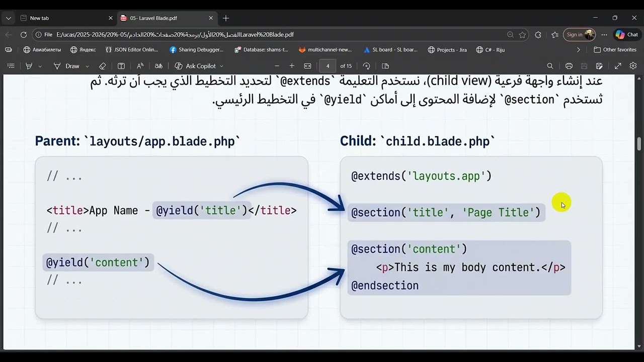Show more favorites bar items chevron
644x362 pixels.
(578, 50)
